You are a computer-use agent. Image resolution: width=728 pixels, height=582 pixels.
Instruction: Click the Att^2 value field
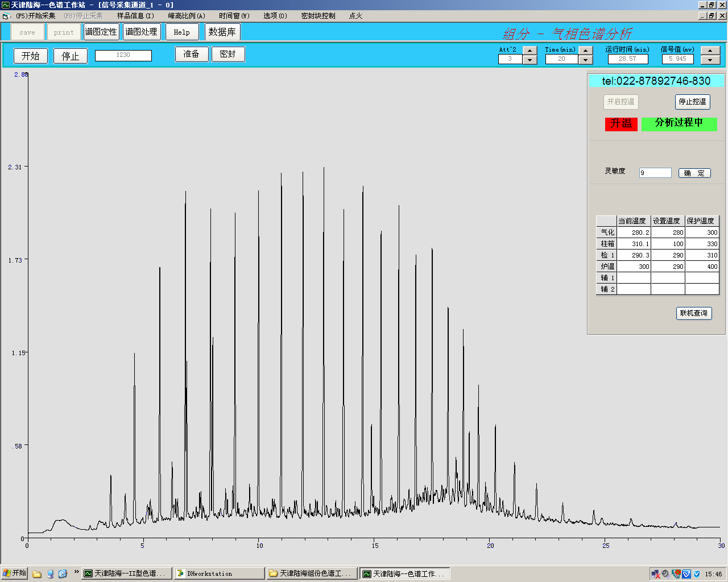click(510, 59)
